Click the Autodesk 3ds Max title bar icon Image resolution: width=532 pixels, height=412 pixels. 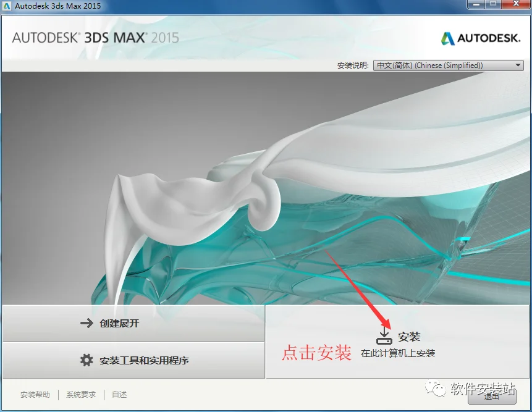[6, 6]
